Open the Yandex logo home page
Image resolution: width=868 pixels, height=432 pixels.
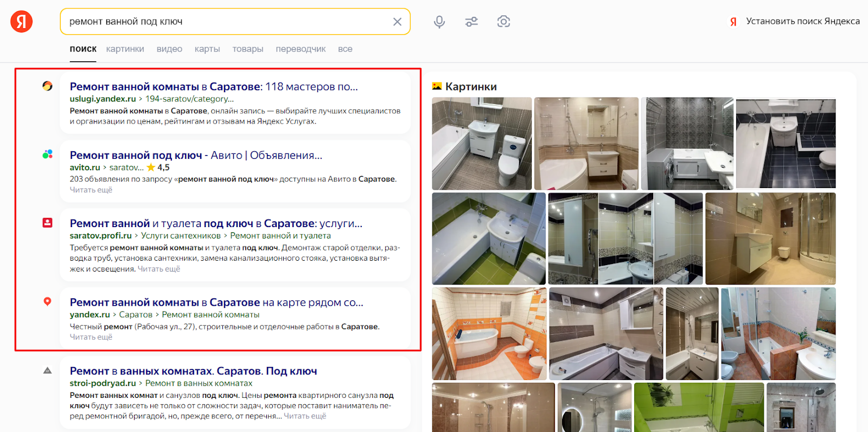pos(22,22)
